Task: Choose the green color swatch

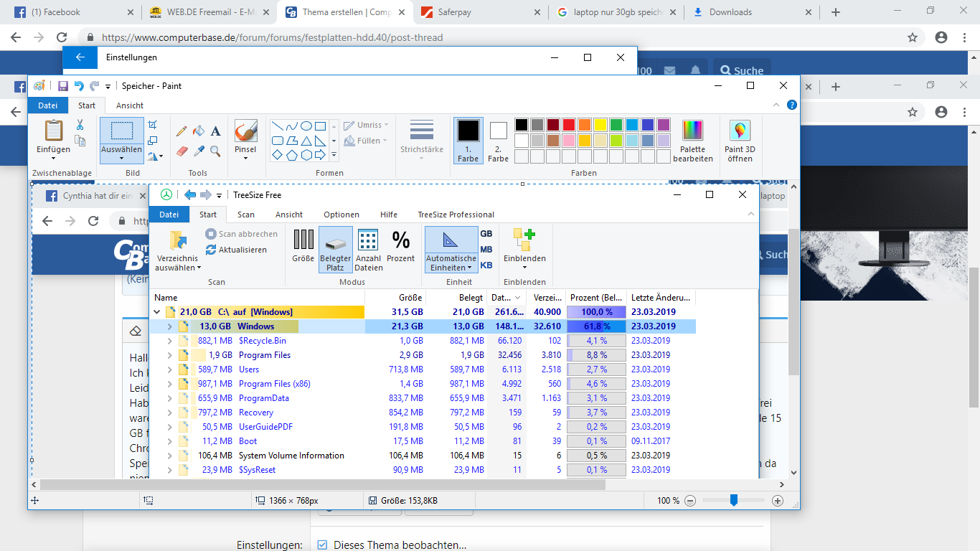Action: tap(616, 125)
